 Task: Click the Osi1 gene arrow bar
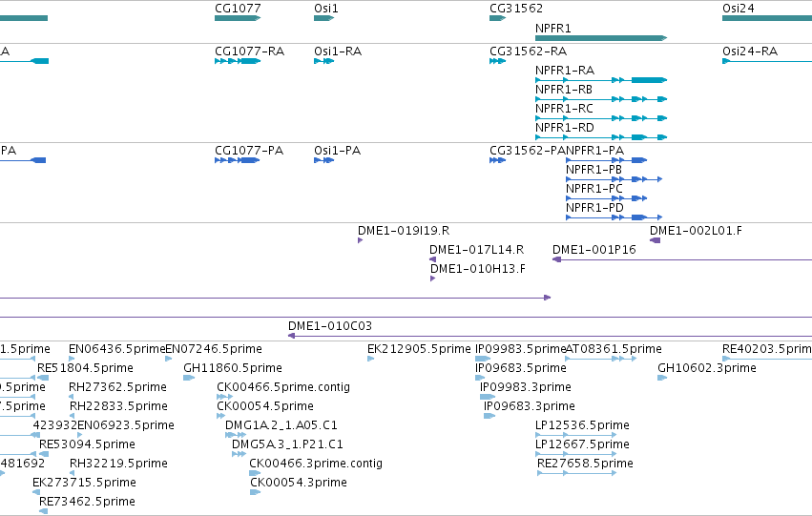pos(323,18)
